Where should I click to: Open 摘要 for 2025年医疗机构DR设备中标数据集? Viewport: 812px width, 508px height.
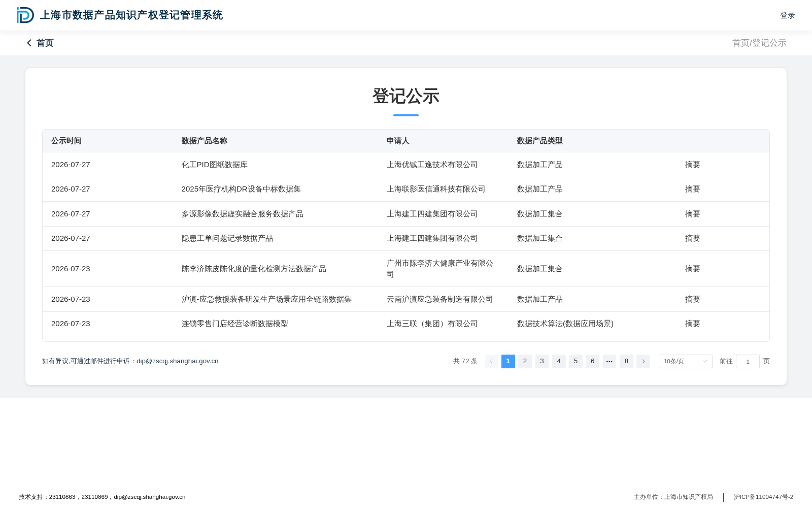click(x=693, y=189)
